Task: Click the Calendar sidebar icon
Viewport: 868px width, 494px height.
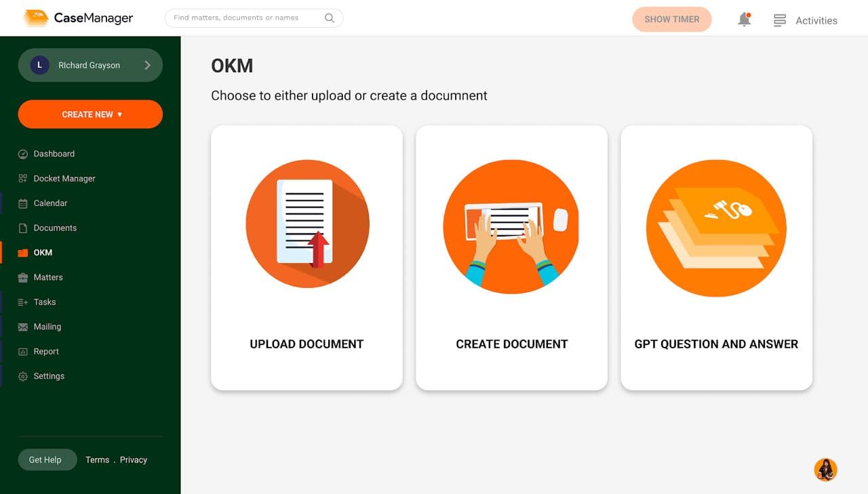Action: click(23, 203)
